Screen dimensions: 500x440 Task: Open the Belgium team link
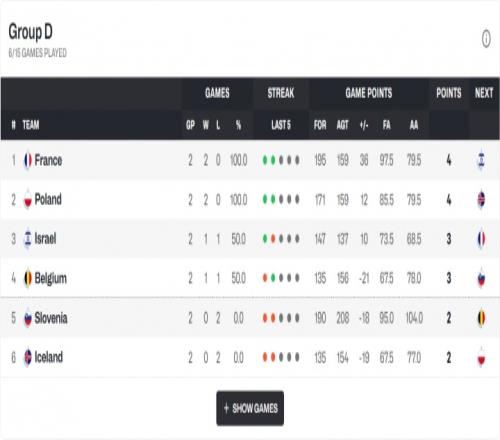51,278
